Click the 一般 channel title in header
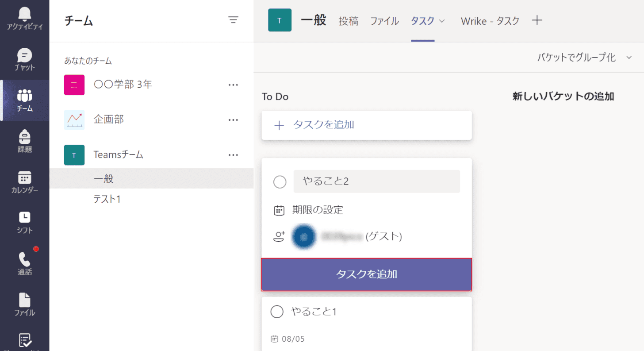Screen dimensions: 644x351 [314, 20]
